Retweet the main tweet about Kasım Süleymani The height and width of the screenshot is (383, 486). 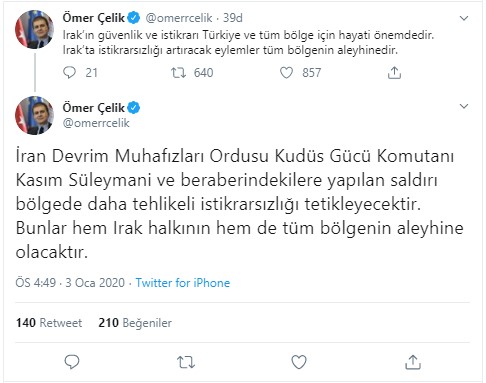186,362
